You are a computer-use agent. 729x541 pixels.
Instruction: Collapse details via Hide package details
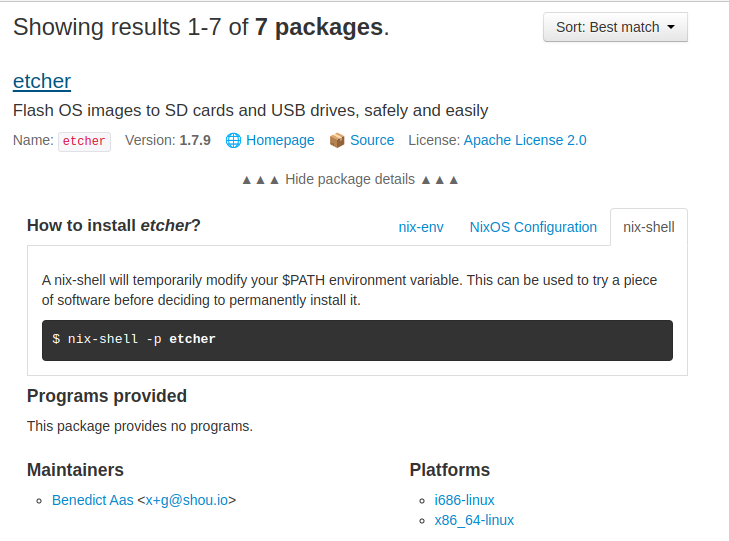click(x=350, y=180)
